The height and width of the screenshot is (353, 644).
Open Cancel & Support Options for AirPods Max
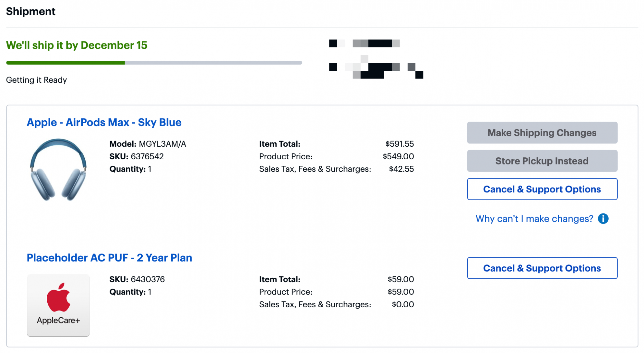tap(542, 189)
